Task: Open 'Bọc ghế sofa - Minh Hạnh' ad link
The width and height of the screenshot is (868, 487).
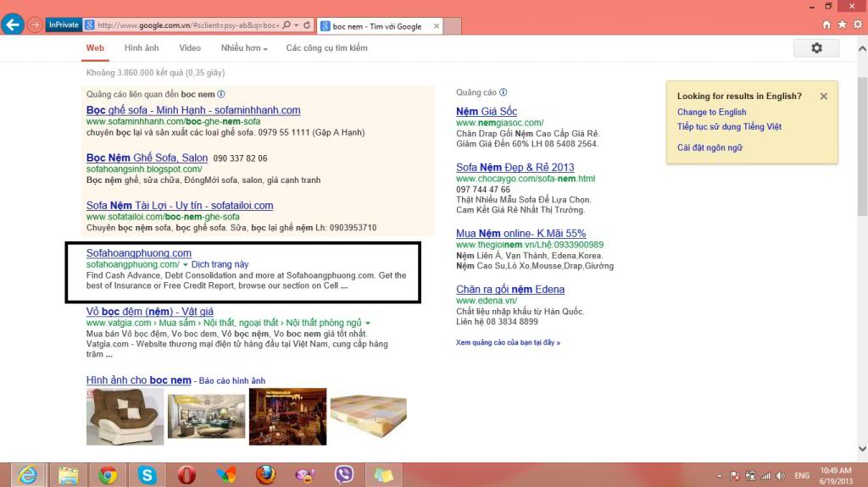Action: pyautogui.click(x=193, y=110)
